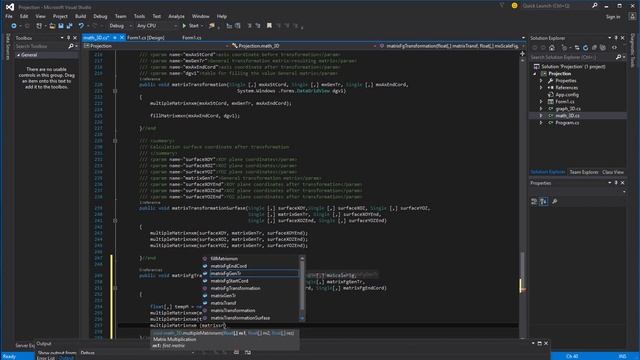Screen dimensions: 640x360
Task: Click the View Code icon in Solution Explorer
Action: pos(614,48)
